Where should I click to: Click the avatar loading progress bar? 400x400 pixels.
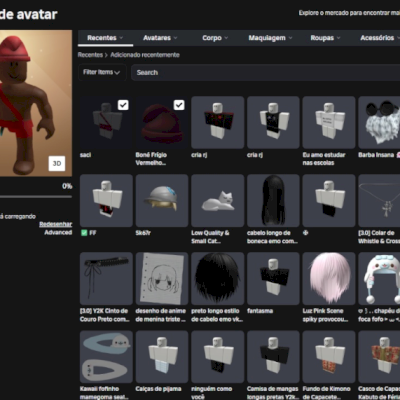click(36, 197)
